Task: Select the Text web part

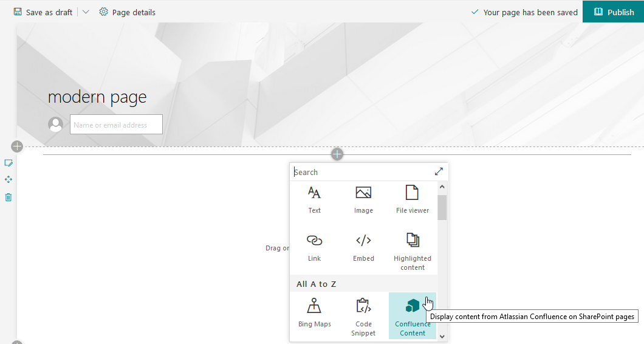Action: point(314,200)
